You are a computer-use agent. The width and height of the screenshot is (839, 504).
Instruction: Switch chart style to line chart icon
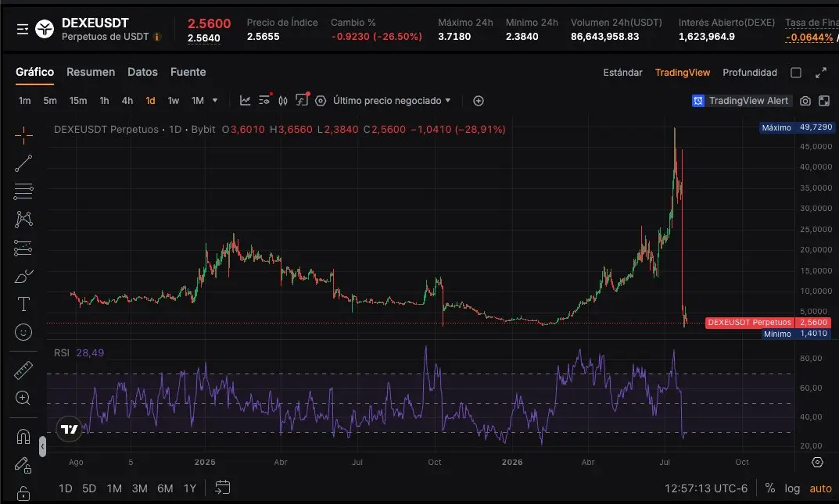[245, 101]
